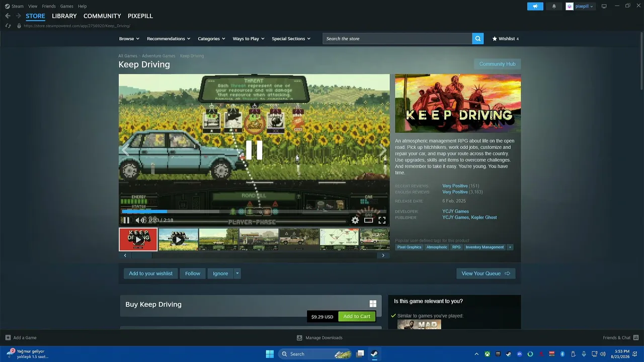Follow the game
Image resolution: width=644 pixels, height=362 pixels.
coord(193,274)
